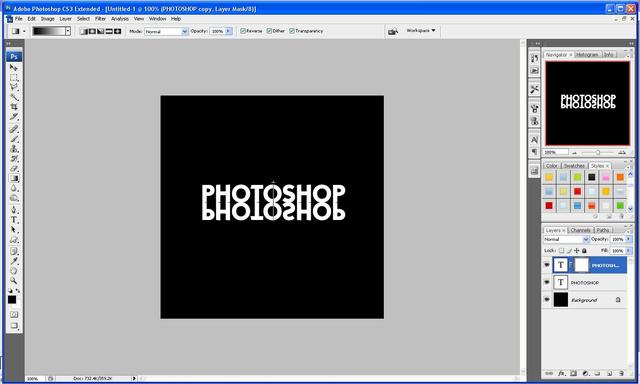This screenshot has width=640, height=384.
Task: Select the Clone Stamp tool
Action: [x=14, y=149]
